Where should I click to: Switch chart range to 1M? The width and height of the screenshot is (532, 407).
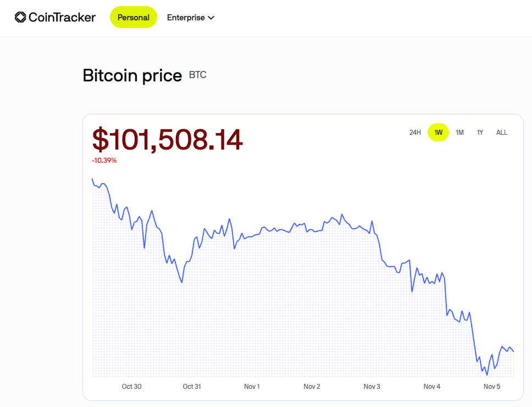[x=459, y=133]
